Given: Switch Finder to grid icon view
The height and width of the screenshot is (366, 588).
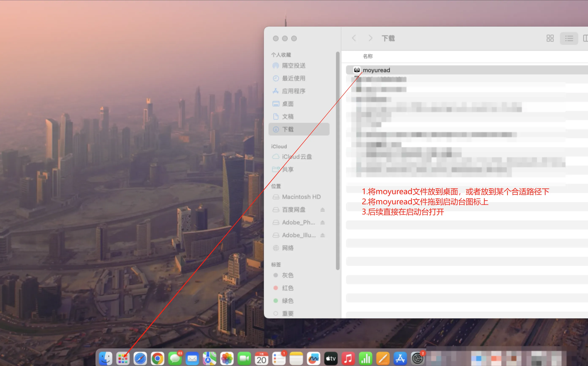Looking at the screenshot, I should point(550,38).
